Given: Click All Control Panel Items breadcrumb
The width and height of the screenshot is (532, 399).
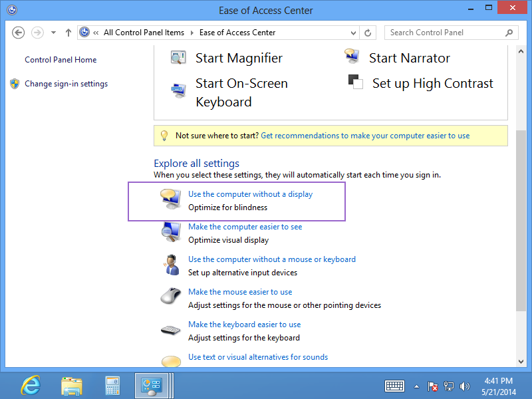Looking at the screenshot, I should [144, 33].
